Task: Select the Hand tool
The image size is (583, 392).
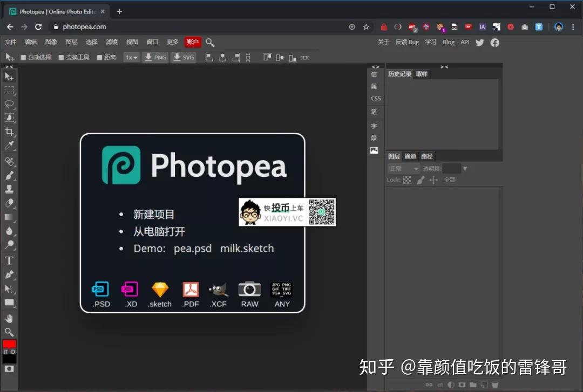Action: (x=9, y=319)
